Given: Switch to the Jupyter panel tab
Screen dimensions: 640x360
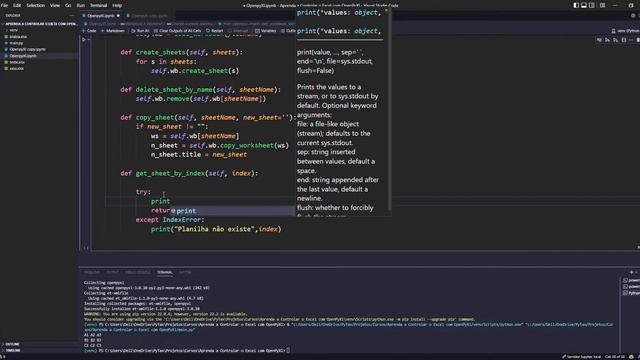Looking at the screenshot, I should point(185,272).
